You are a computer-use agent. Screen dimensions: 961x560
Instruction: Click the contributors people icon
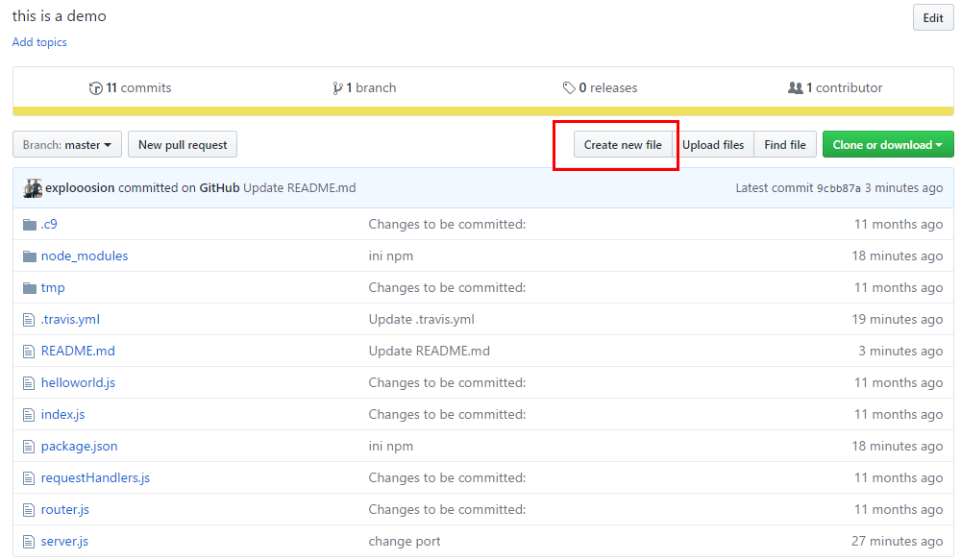coord(795,88)
